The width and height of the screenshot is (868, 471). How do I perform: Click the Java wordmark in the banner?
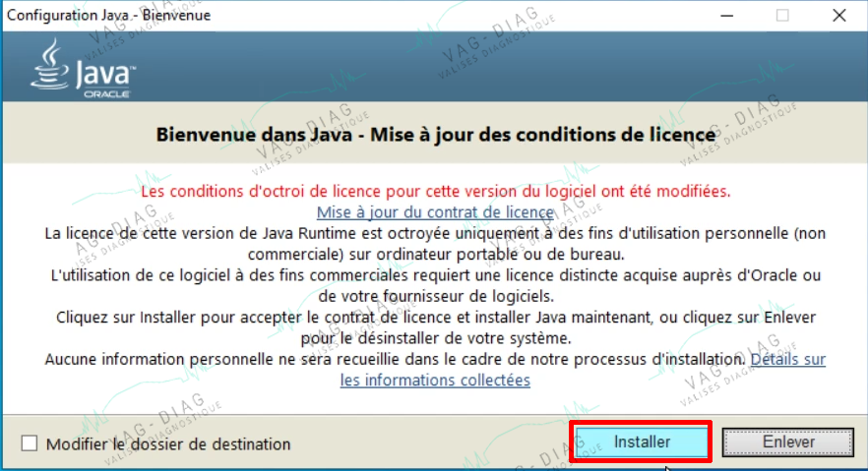click(x=105, y=74)
